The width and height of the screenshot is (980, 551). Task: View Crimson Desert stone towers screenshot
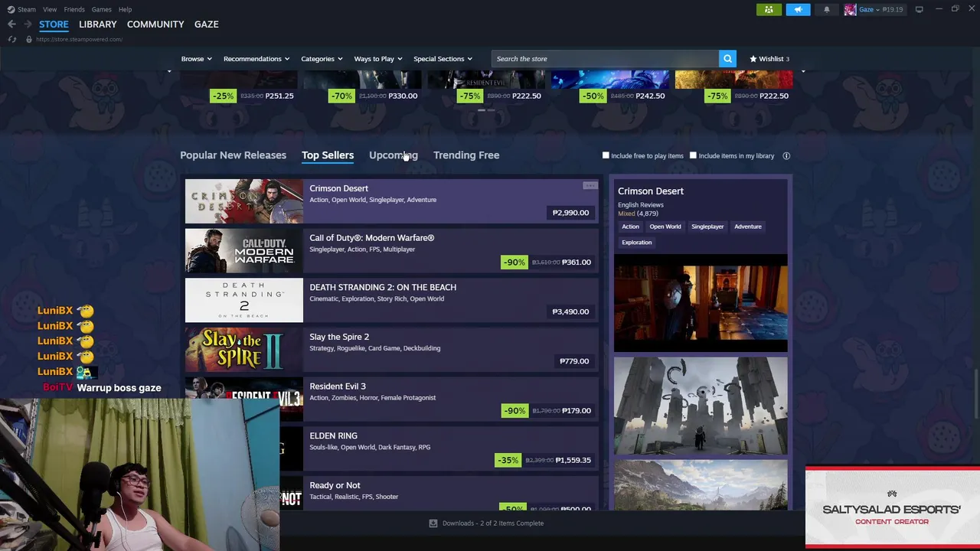[701, 406]
